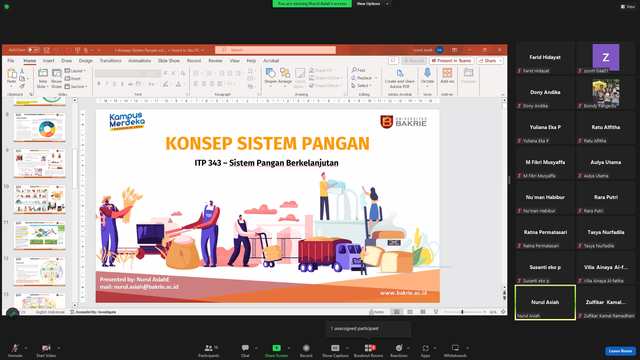Expand the Layout dropdown

76,71
